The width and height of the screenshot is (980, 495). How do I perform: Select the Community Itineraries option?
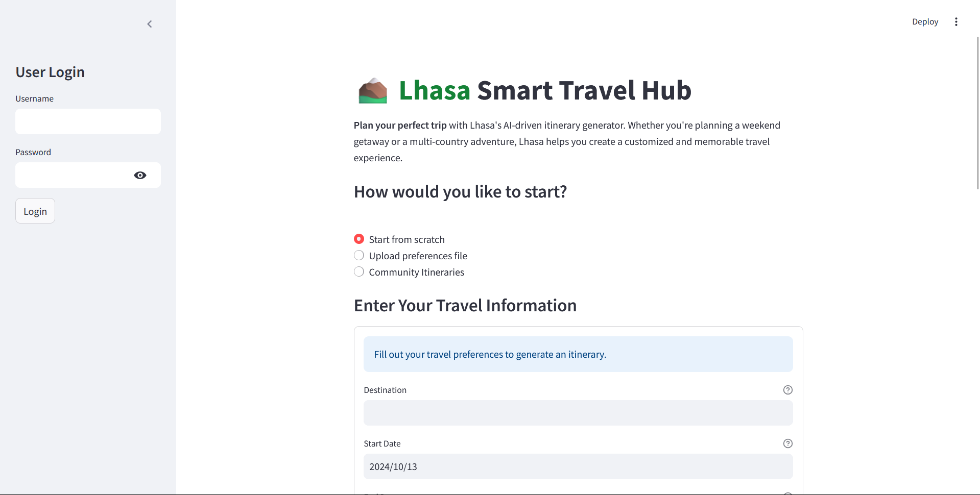pyautogui.click(x=409, y=272)
